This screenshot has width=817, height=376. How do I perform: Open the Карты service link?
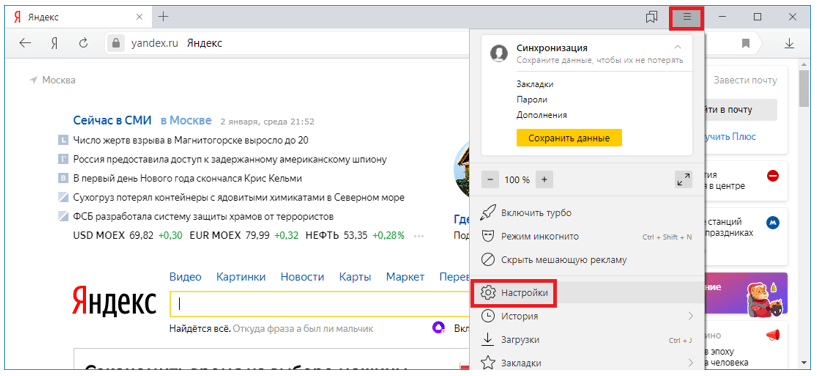(355, 277)
